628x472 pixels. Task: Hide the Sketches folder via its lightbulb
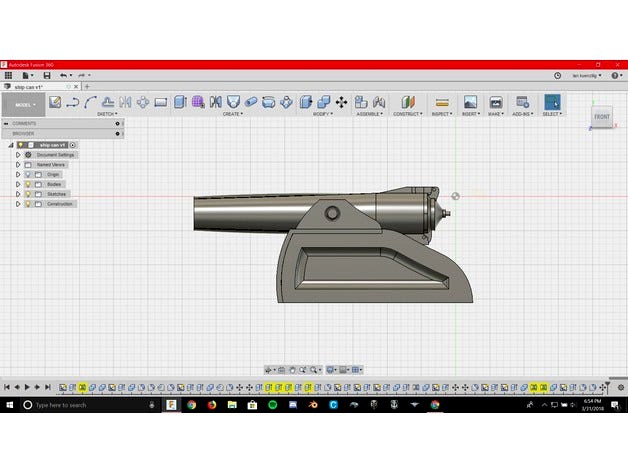(x=27, y=194)
